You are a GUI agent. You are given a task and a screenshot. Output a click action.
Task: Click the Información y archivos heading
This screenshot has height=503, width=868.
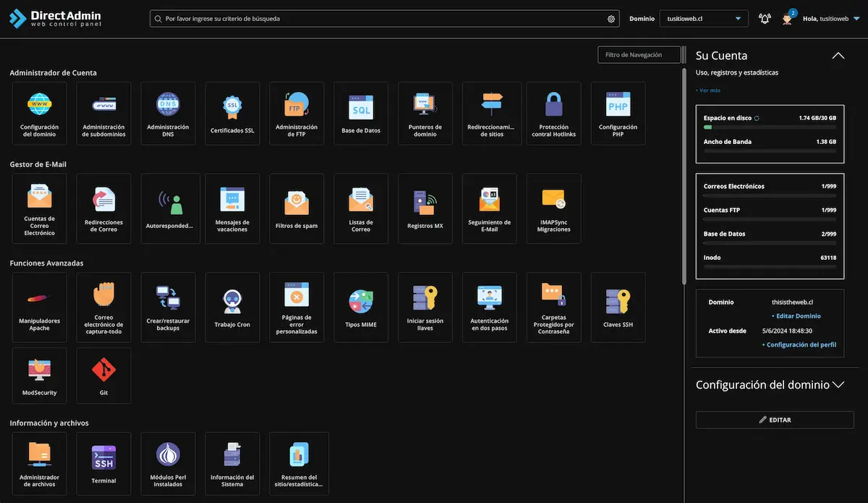click(49, 423)
